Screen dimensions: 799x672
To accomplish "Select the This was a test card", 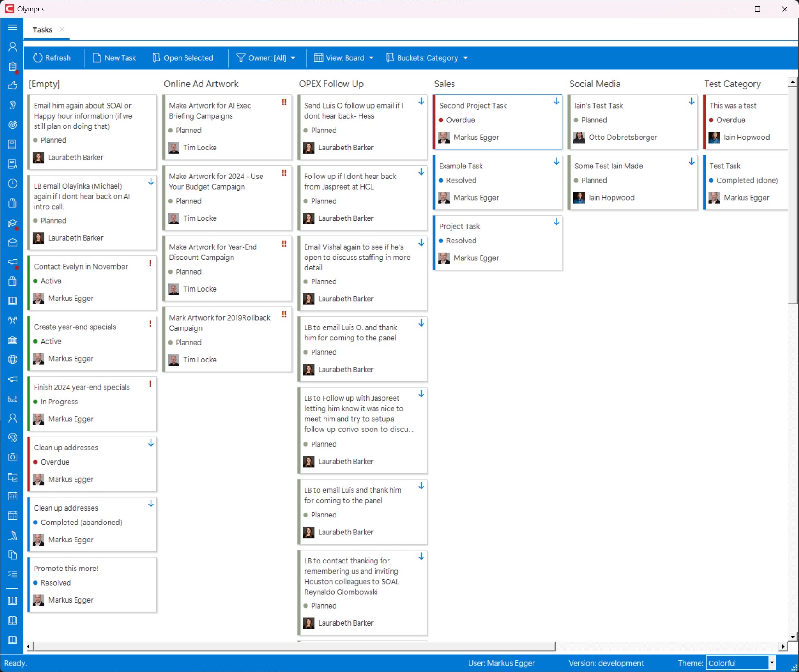I will (746, 122).
